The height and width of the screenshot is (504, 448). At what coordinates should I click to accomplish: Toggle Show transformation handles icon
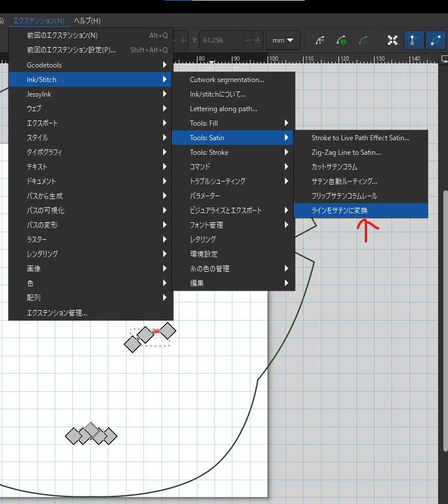[x=392, y=40]
